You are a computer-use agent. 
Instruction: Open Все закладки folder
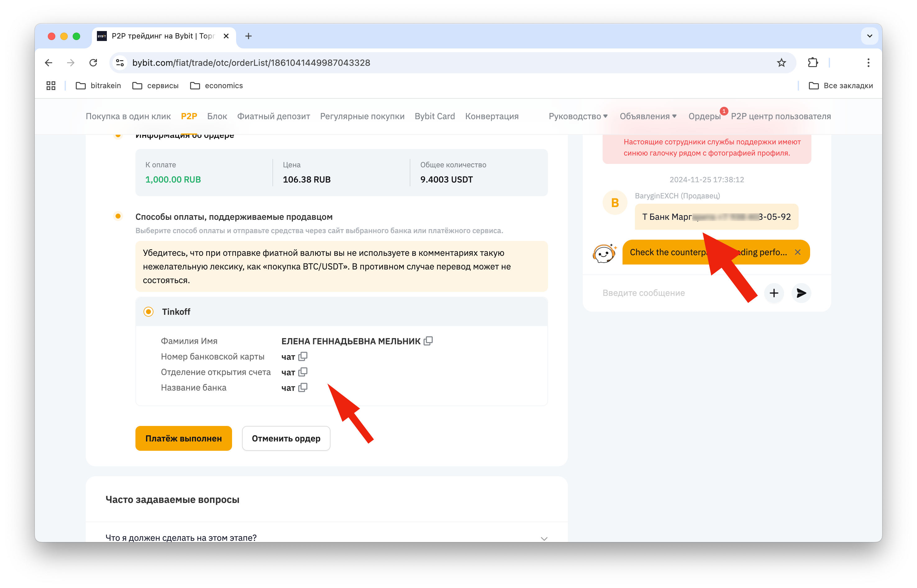[841, 85]
